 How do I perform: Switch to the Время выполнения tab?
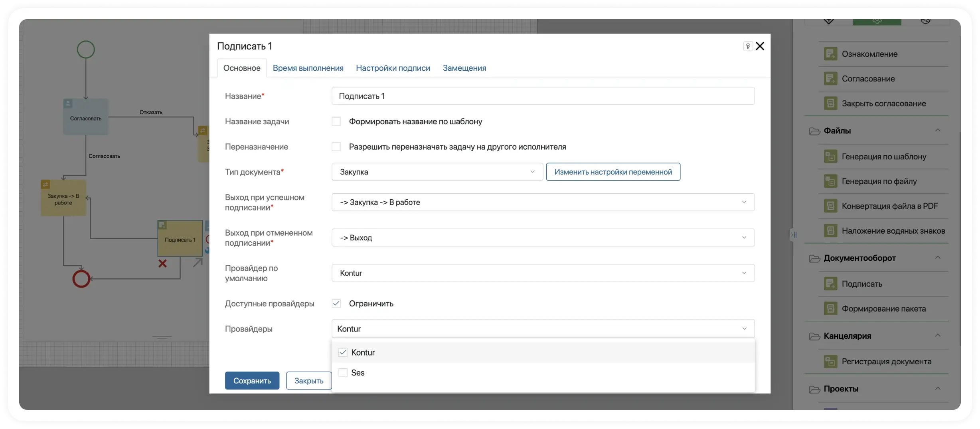coord(308,68)
